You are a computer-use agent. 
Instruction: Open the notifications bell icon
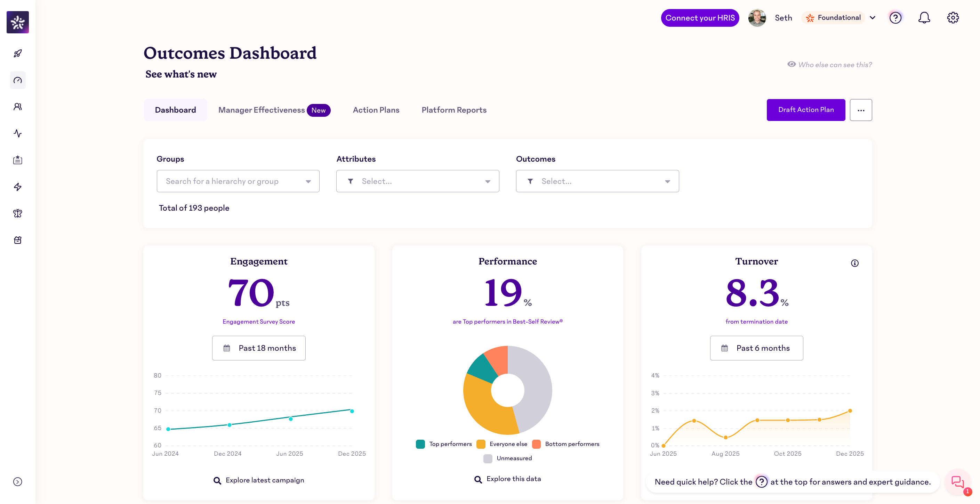924,18
